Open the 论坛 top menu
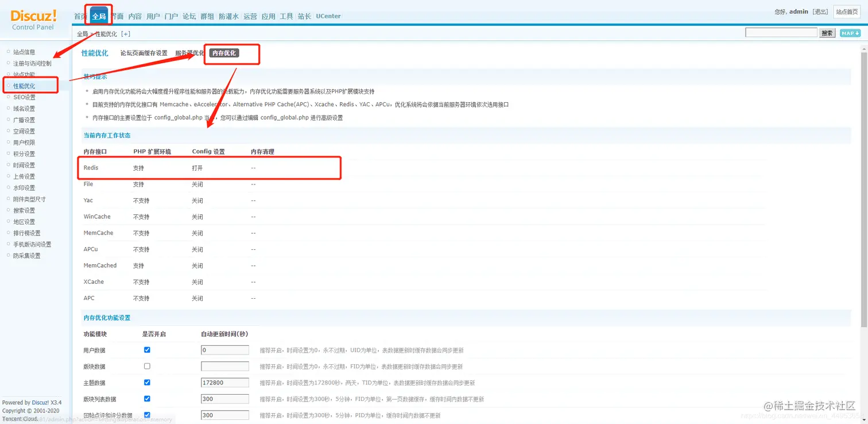 point(189,17)
